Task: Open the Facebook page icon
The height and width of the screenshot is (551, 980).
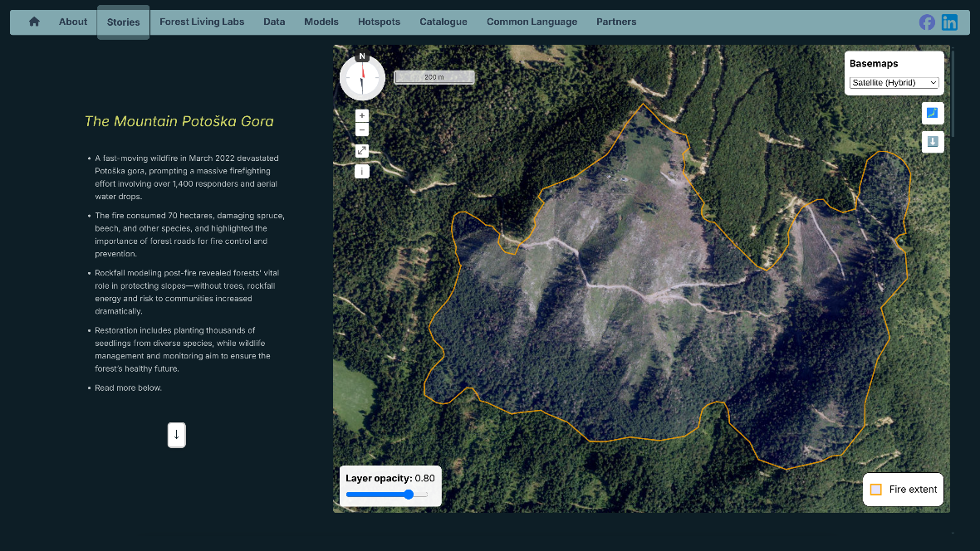Action: (x=927, y=22)
